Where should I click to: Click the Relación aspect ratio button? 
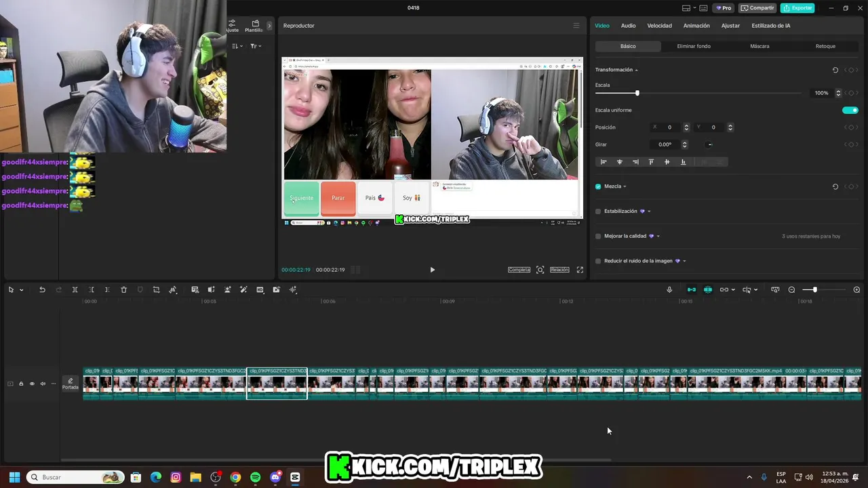pos(559,270)
